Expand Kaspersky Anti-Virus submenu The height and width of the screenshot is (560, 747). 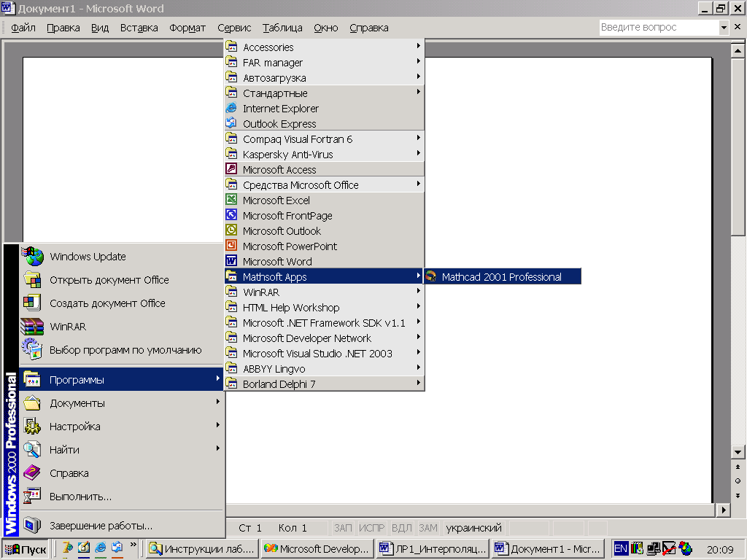click(x=324, y=155)
